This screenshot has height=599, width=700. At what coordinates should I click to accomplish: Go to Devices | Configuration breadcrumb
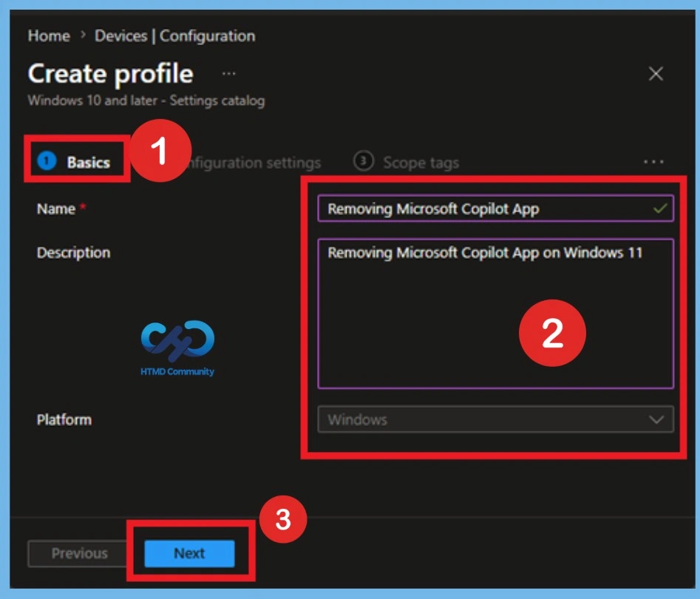[x=174, y=35]
